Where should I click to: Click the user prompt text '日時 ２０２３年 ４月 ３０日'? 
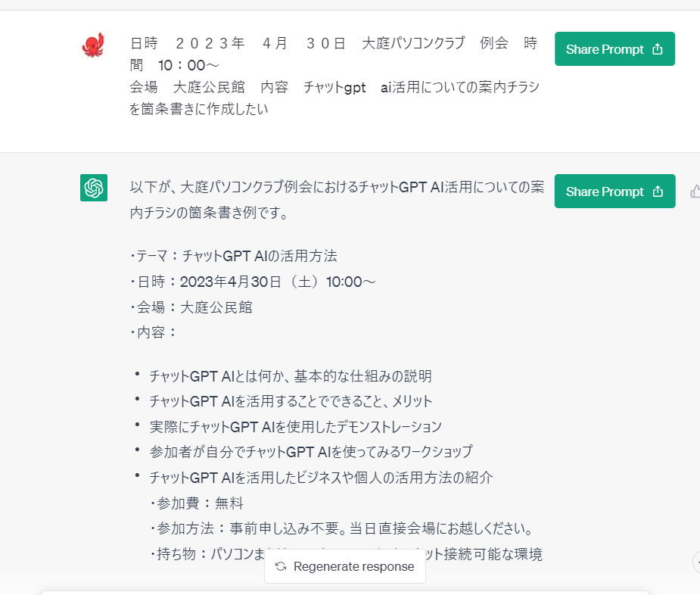coord(238,43)
